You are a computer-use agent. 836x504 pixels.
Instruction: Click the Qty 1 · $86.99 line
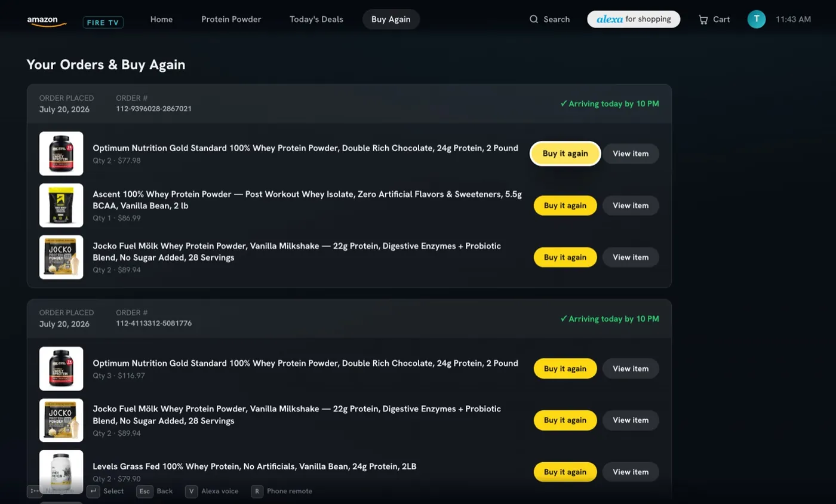[116, 219]
